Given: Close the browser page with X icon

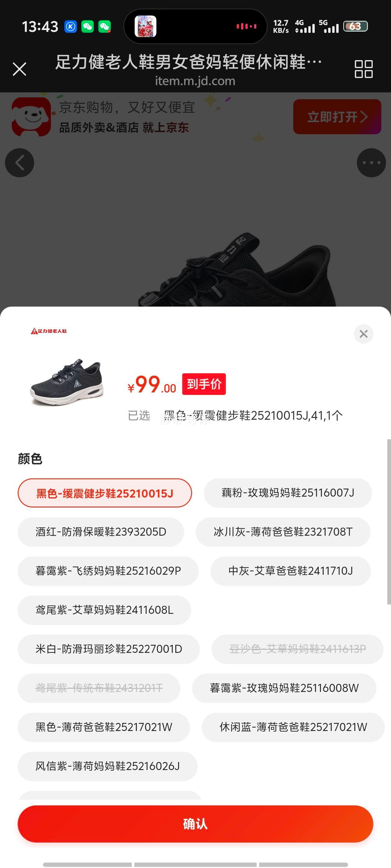Looking at the screenshot, I should click(x=20, y=69).
